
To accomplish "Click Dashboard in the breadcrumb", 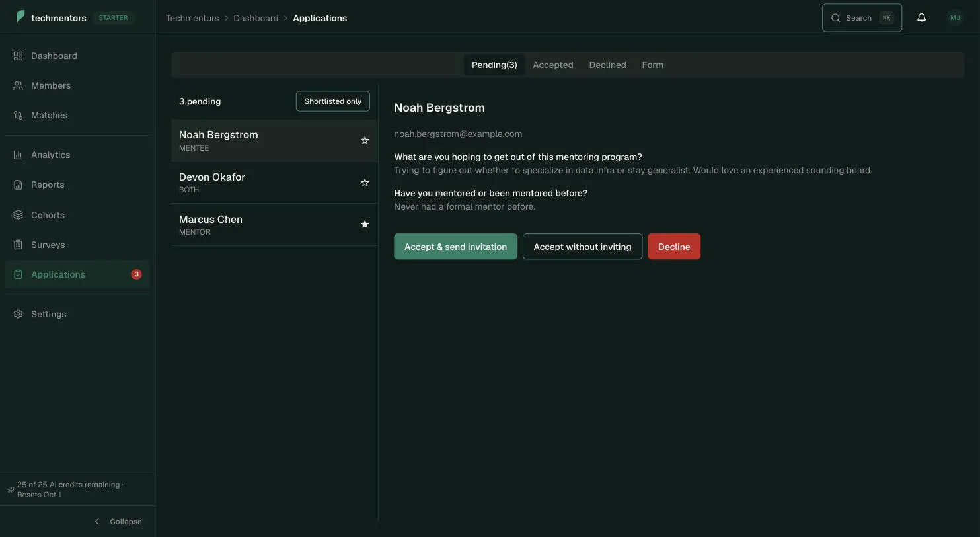I will pyautogui.click(x=256, y=18).
